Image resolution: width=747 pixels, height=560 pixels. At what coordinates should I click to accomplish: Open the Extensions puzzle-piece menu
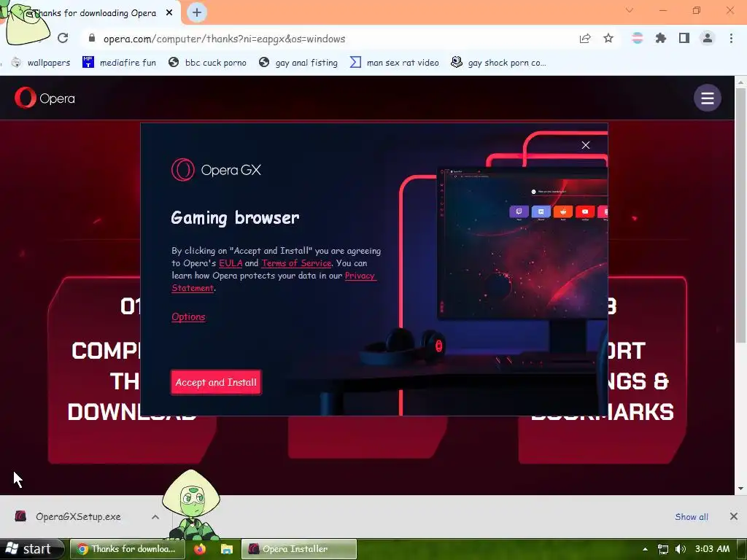tap(661, 38)
